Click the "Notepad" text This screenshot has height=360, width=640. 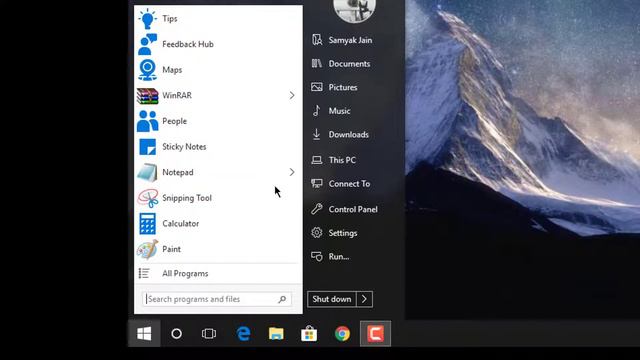coord(178,172)
